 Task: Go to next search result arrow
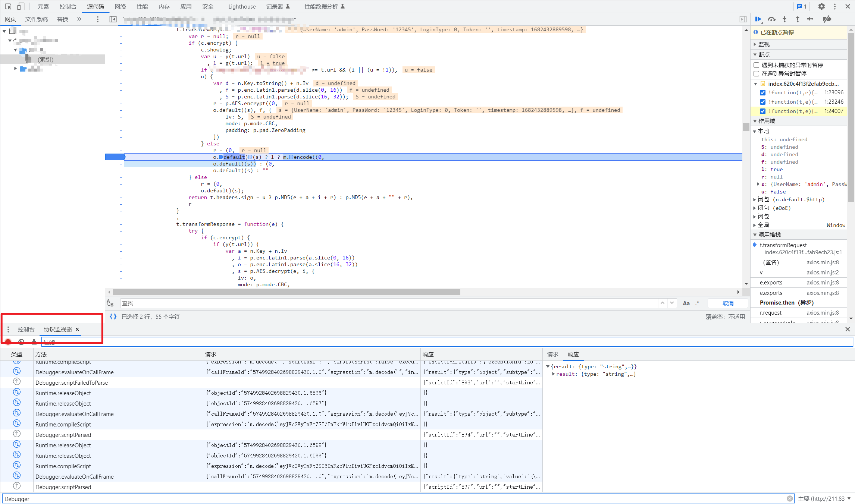pyautogui.click(x=672, y=303)
